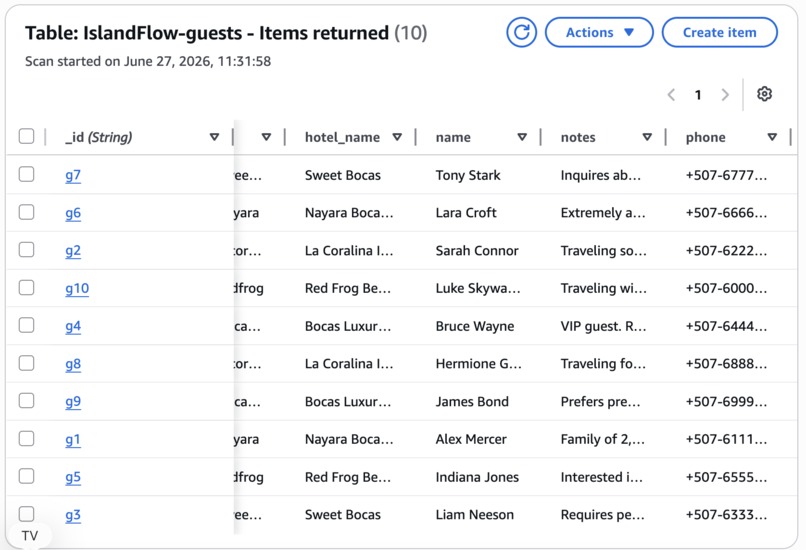Open item link g6
806x550 pixels.
73,213
